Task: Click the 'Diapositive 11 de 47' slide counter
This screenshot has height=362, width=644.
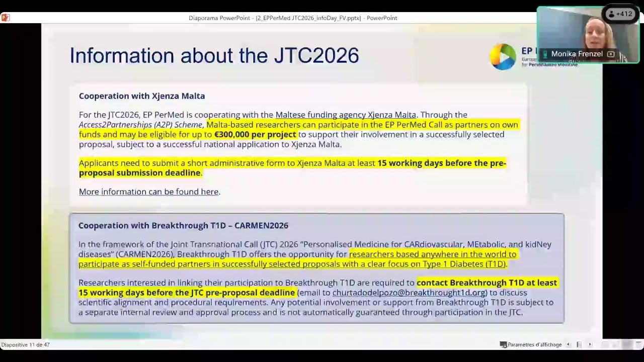Action: [x=25, y=345]
